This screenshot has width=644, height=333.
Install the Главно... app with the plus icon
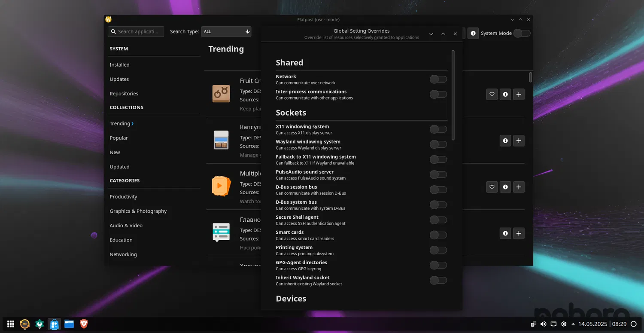click(519, 233)
